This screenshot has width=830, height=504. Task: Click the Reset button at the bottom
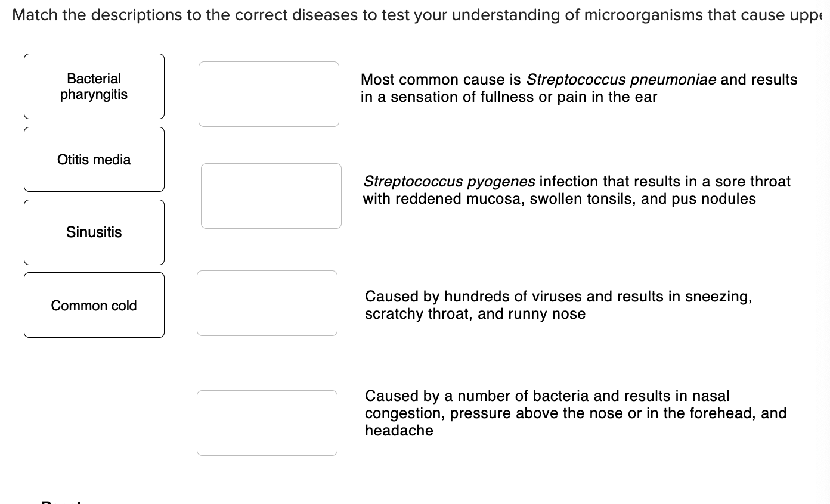tap(63, 502)
